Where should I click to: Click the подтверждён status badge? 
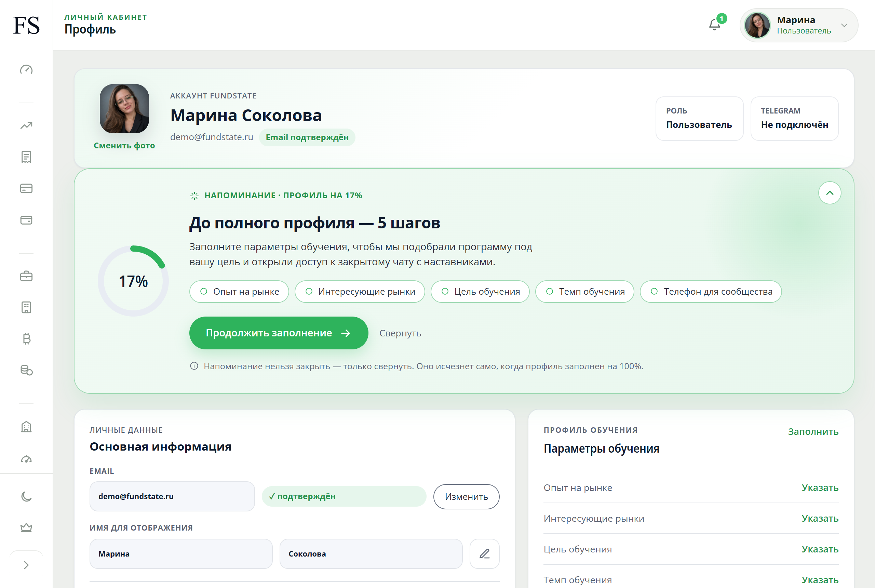point(344,496)
